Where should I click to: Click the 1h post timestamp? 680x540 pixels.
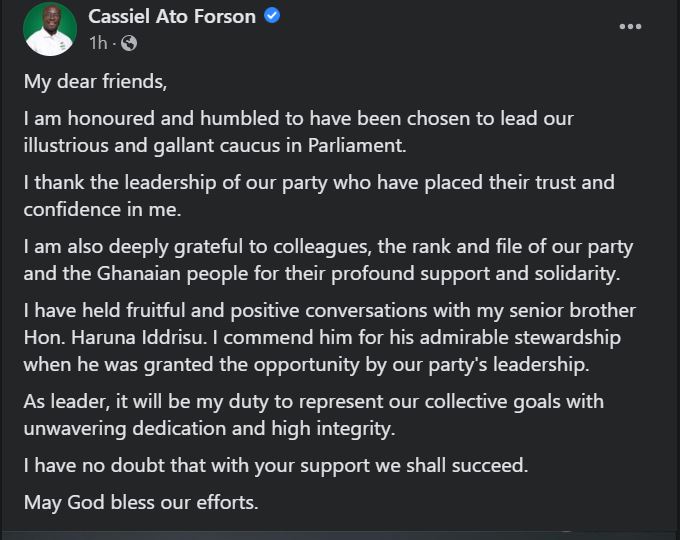(98, 43)
